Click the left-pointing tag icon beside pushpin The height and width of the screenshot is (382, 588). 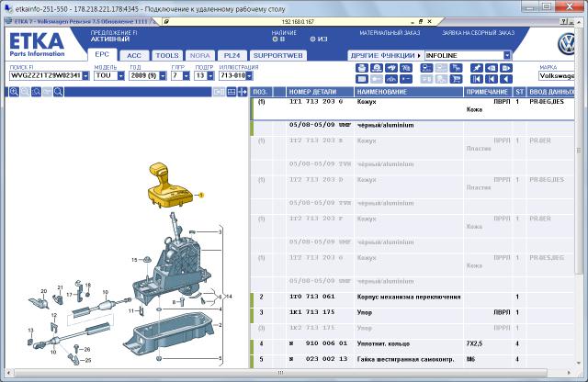[492, 68]
